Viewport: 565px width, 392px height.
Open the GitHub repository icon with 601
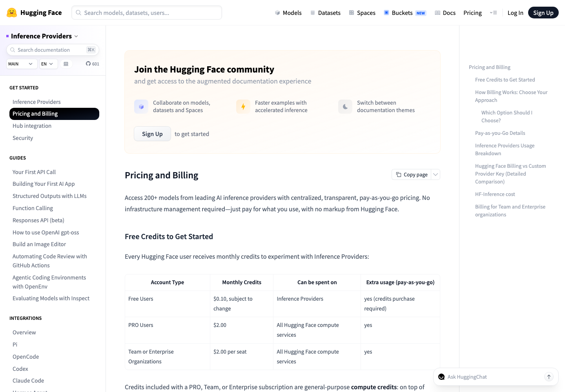click(x=93, y=64)
